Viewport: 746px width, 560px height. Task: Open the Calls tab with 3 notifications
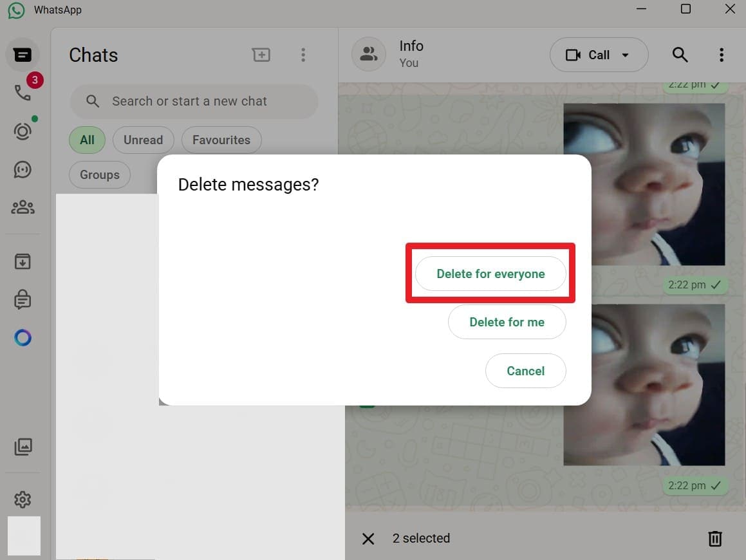[23, 92]
